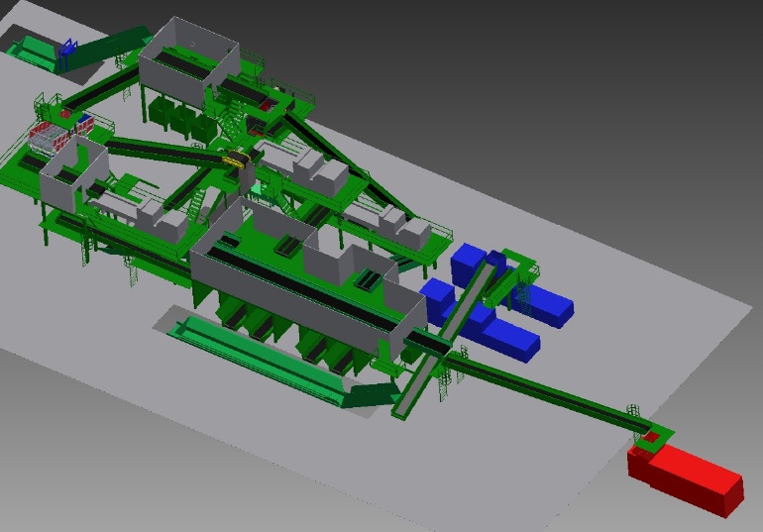Click the yellow-marked conveyor junction
This screenshot has height=532, width=763.
236,160
